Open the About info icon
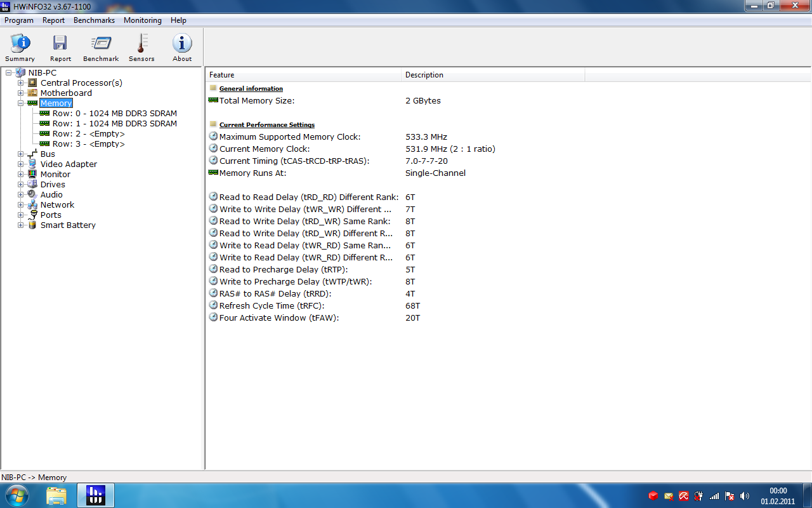 click(x=182, y=48)
